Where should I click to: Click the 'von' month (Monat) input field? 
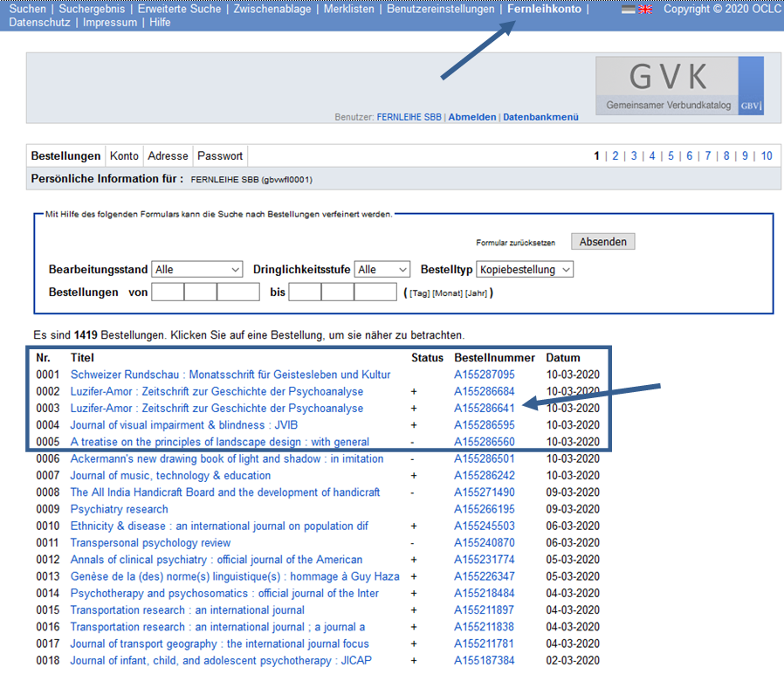coord(201,292)
